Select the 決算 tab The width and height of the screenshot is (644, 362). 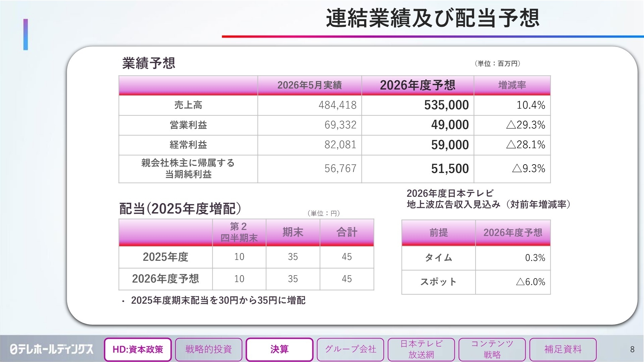click(279, 349)
